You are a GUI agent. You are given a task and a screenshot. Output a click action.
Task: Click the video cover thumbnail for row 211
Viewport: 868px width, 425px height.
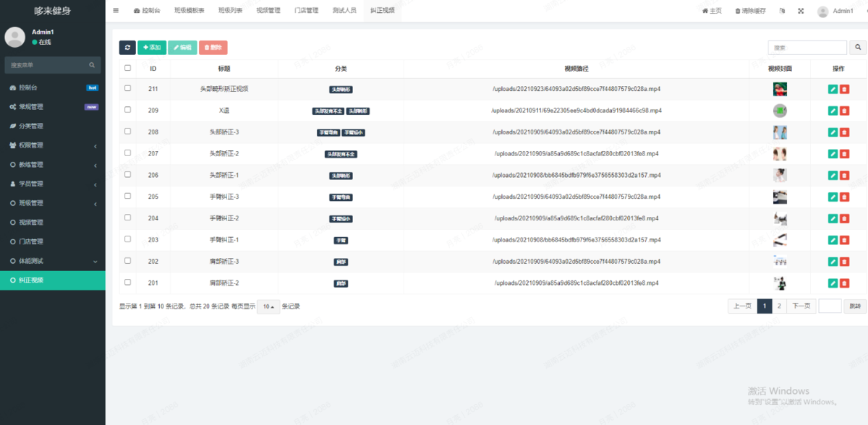[x=779, y=90]
